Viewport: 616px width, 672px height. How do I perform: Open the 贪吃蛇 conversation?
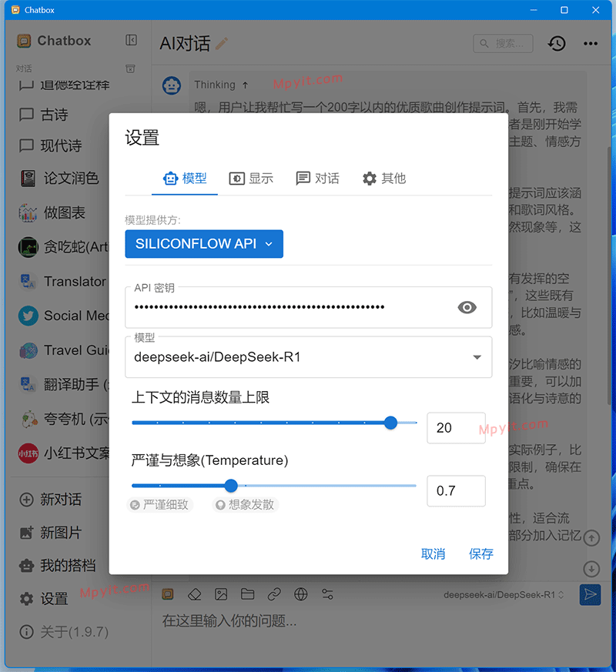60,247
